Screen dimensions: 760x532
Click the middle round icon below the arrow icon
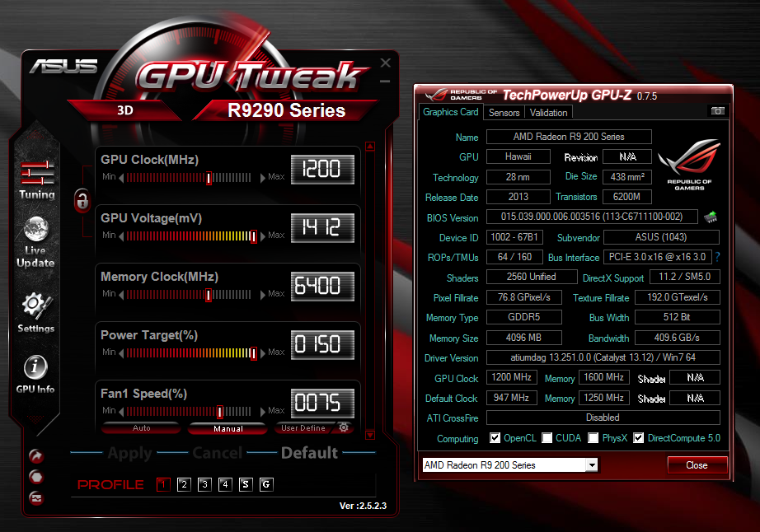36,477
